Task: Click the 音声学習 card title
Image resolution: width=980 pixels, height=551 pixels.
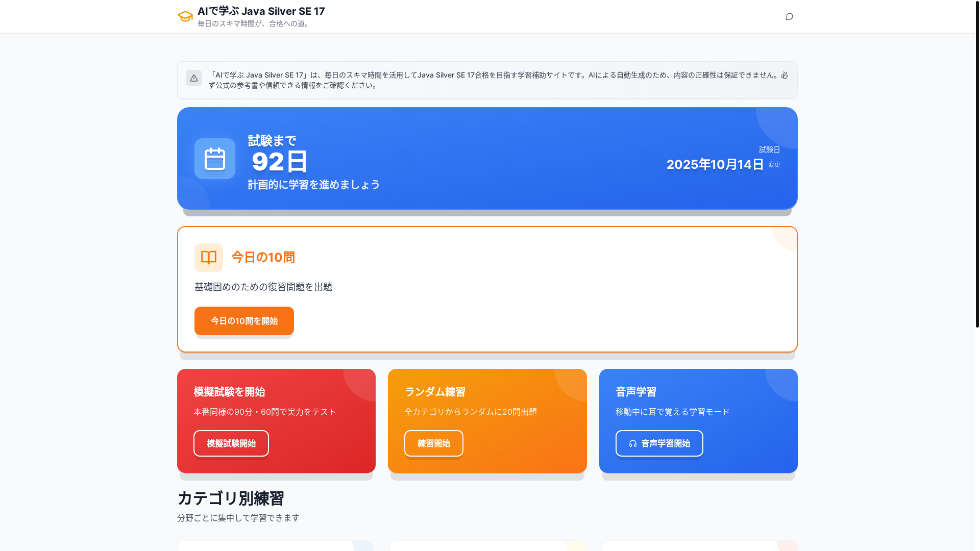Action: coord(636,392)
